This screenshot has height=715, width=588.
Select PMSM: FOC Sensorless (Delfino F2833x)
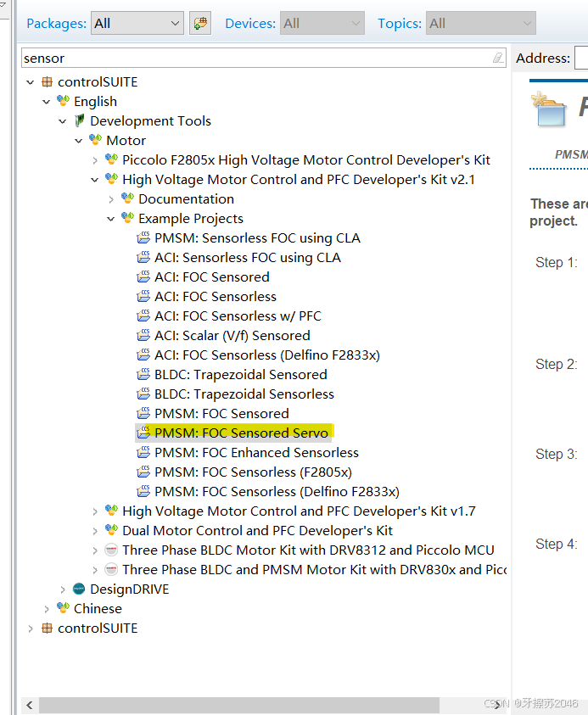(x=277, y=492)
